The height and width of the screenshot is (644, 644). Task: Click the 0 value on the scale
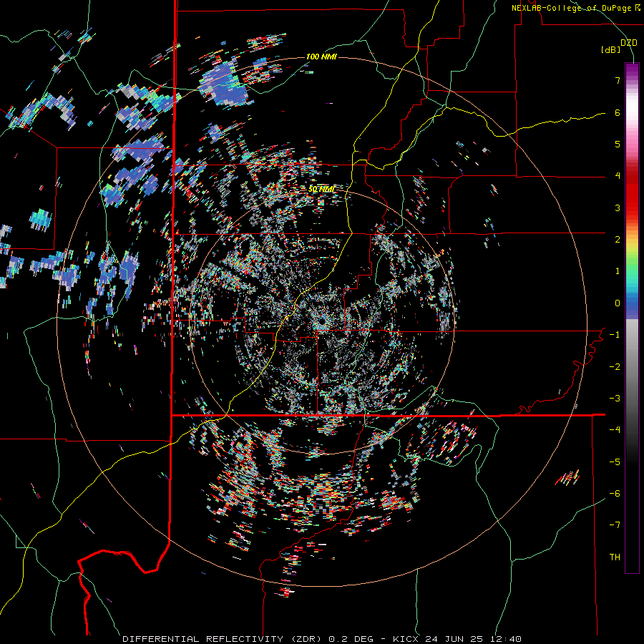pos(618,303)
